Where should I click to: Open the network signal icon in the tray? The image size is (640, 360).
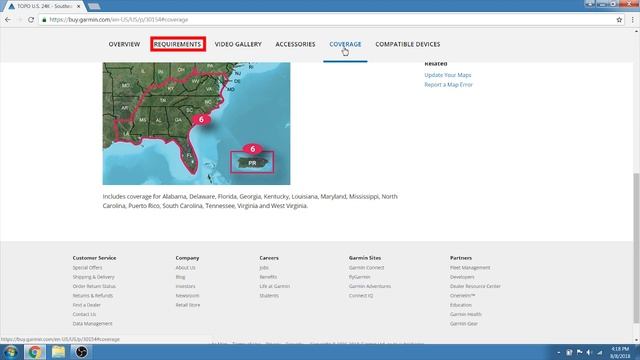pyautogui.click(x=599, y=352)
